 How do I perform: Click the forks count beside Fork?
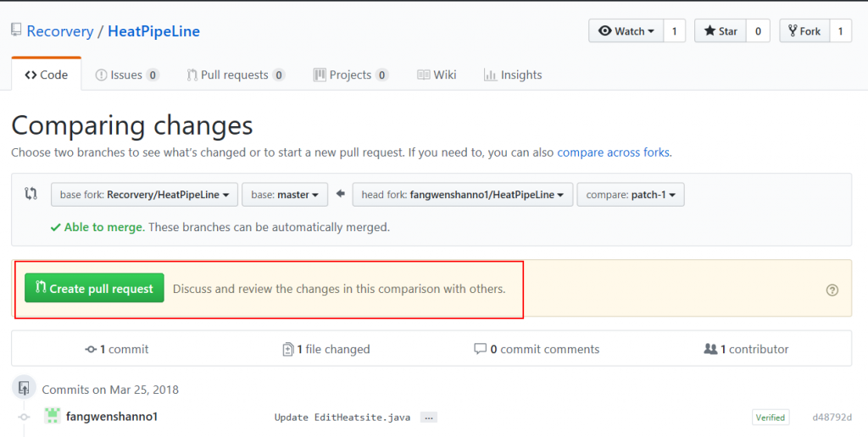840,31
